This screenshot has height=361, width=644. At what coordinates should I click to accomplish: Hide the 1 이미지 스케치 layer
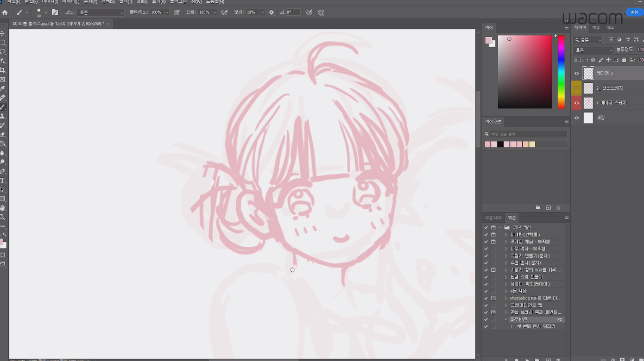[577, 103]
